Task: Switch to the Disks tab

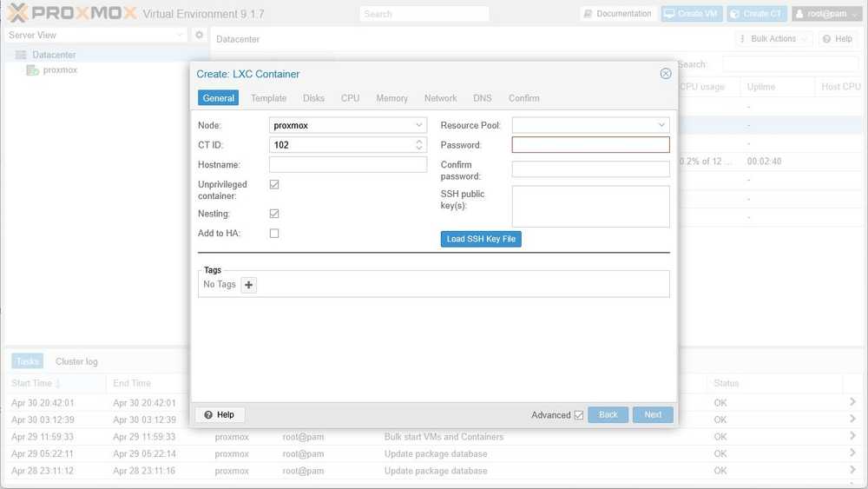Action: coord(313,98)
